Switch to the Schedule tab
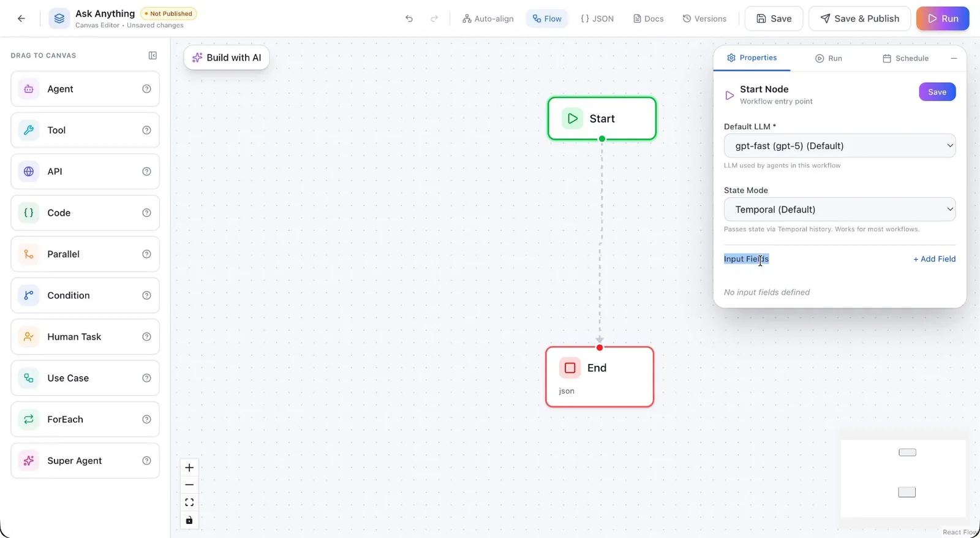980x538 pixels. coord(905,58)
